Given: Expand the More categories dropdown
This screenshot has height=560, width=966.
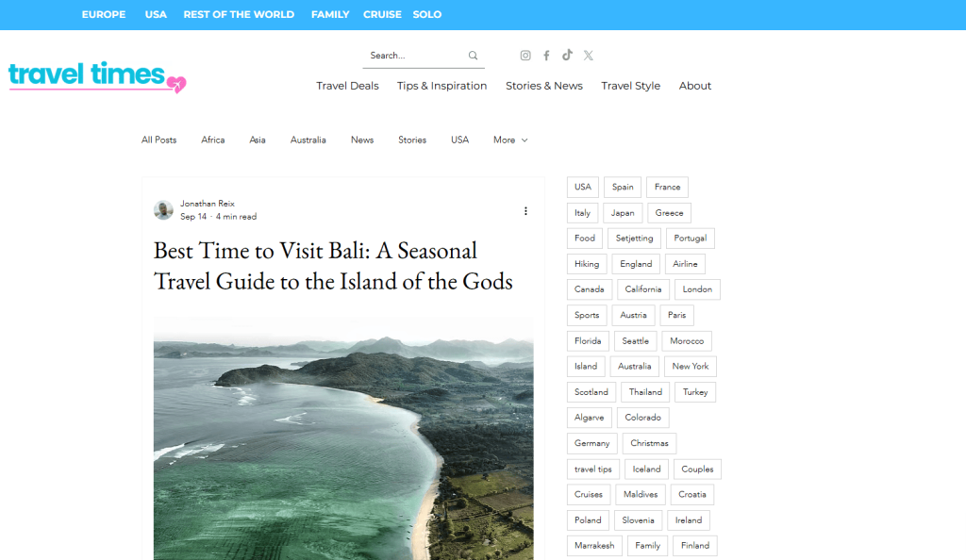Looking at the screenshot, I should (x=510, y=140).
